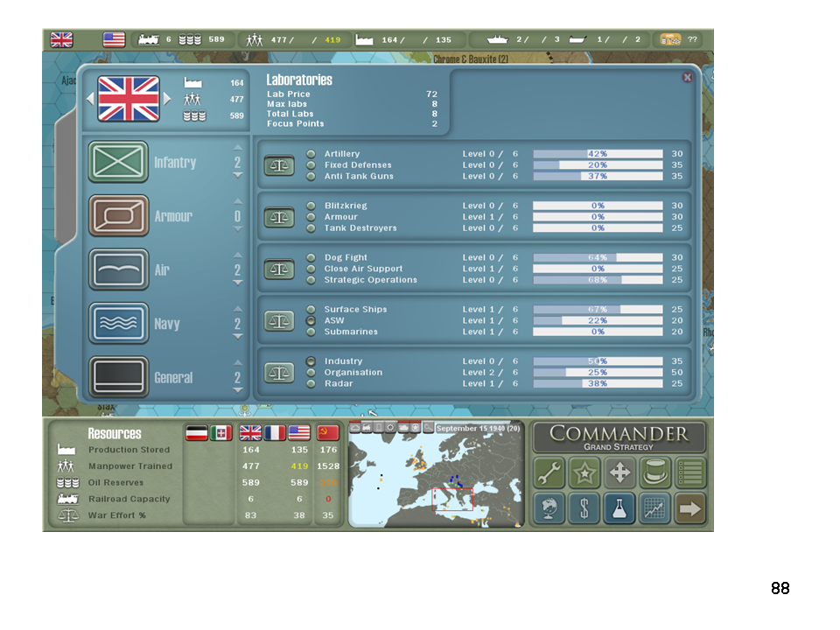Screen dimensions: 840x630
Task: Select the Radar focus radio button
Action: (x=311, y=383)
